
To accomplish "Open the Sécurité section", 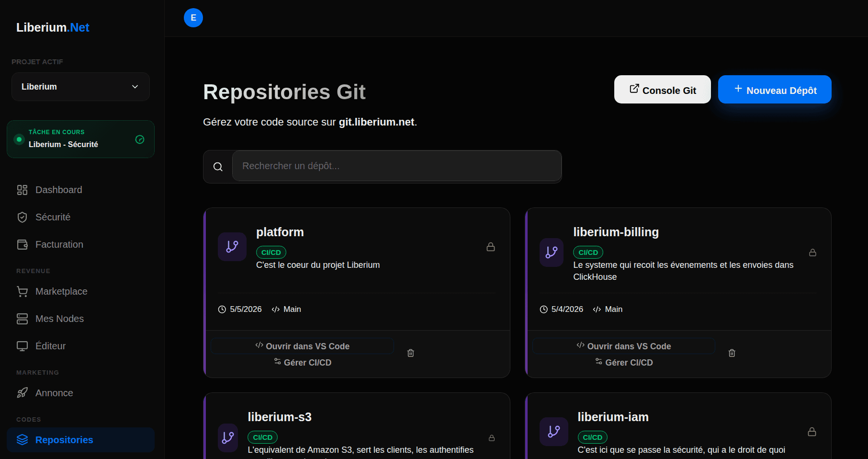I will point(80,217).
